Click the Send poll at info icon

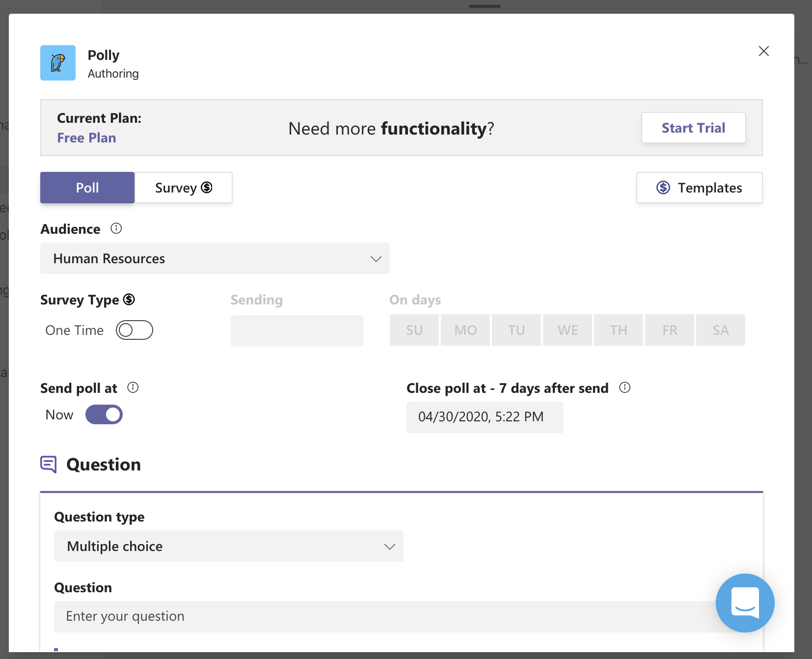pyautogui.click(x=133, y=387)
